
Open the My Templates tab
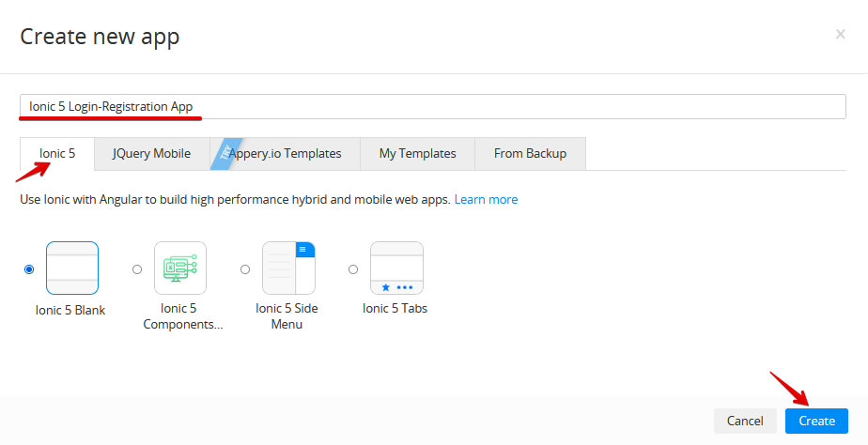pyautogui.click(x=417, y=154)
